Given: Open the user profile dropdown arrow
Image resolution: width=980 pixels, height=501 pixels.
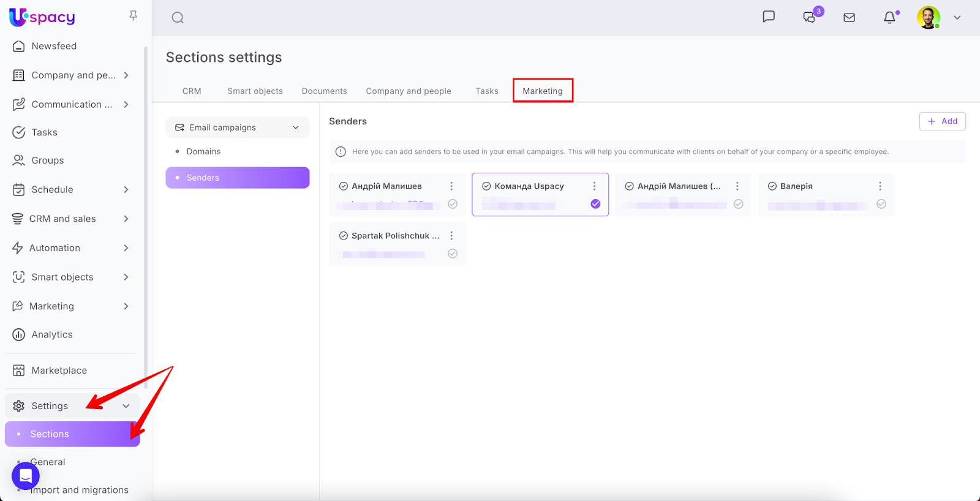Looking at the screenshot, I should 957,18.
